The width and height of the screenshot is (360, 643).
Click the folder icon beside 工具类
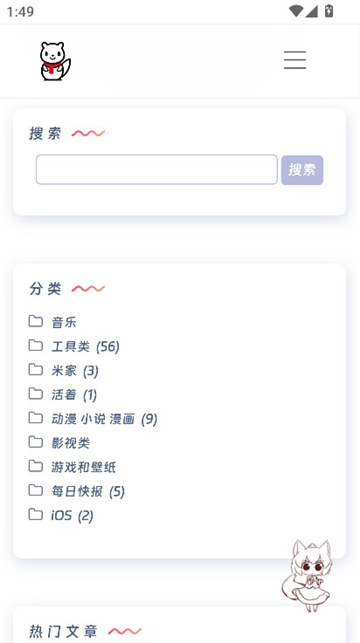[36, 345]
